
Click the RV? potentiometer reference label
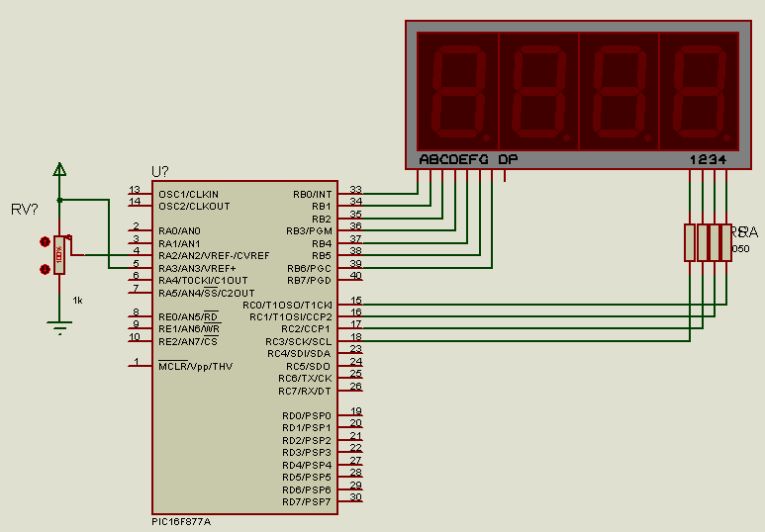24,210
